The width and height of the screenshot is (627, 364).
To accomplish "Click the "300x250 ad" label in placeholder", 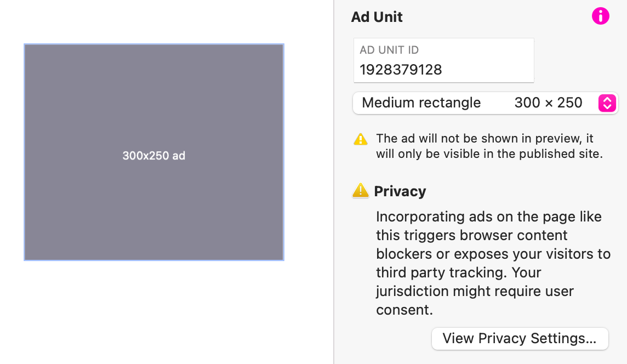I will point(154,156).
